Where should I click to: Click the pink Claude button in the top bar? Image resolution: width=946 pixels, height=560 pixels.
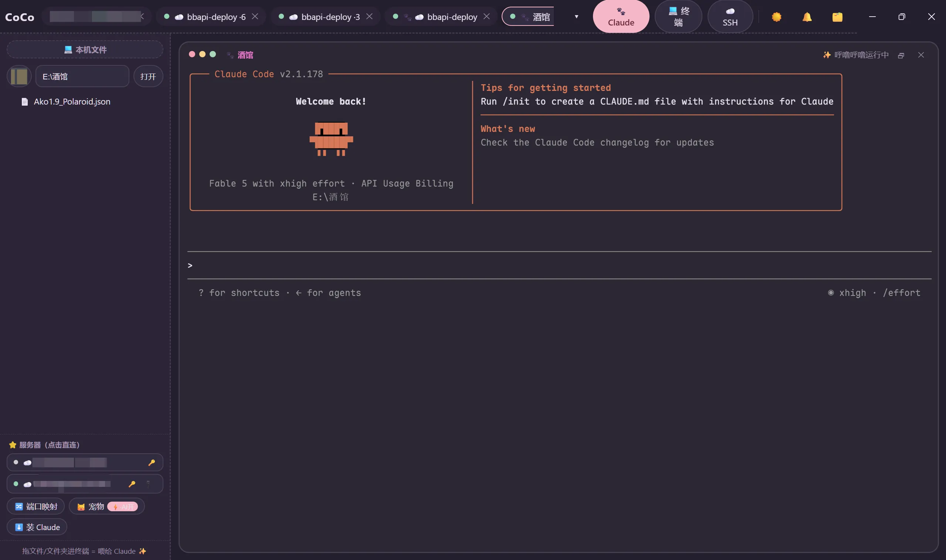(x=621, y=17)
